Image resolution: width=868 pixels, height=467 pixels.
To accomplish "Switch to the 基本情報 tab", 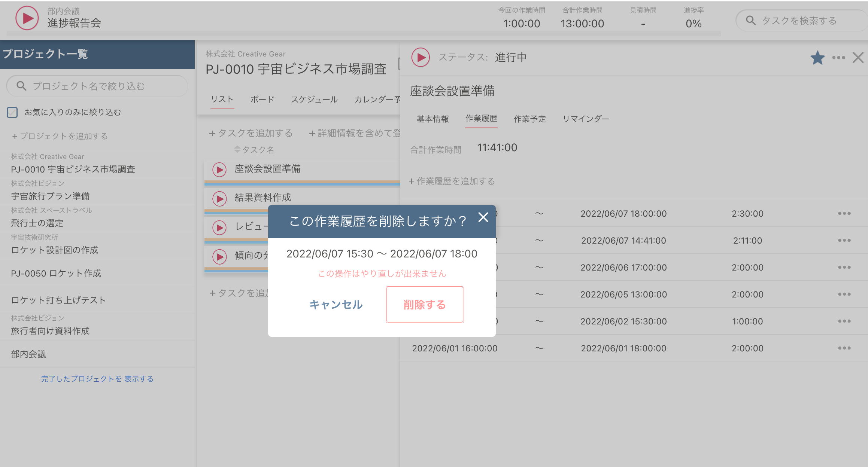I will pos(433,119).
